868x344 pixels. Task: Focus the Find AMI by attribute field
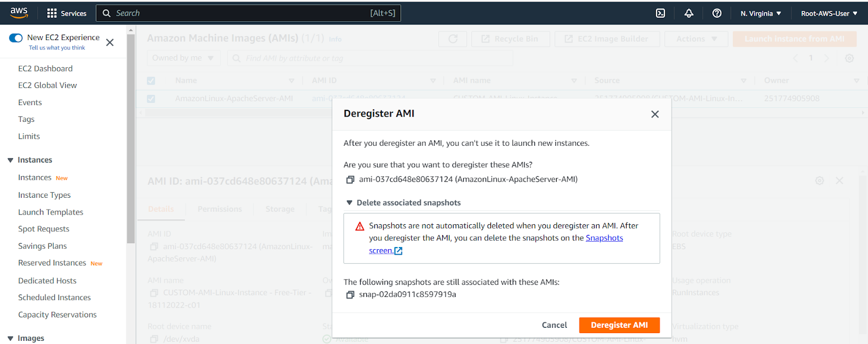coord(370,58)
